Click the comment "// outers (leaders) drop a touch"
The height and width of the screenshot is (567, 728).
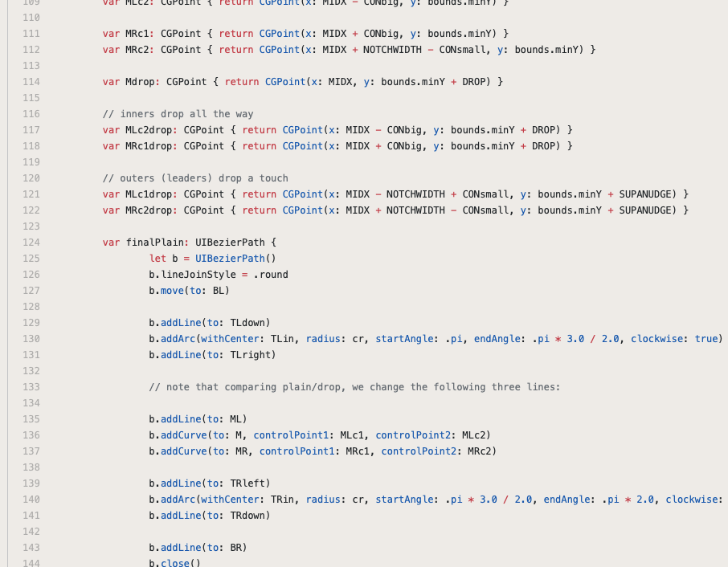click(x=195, y=178)
